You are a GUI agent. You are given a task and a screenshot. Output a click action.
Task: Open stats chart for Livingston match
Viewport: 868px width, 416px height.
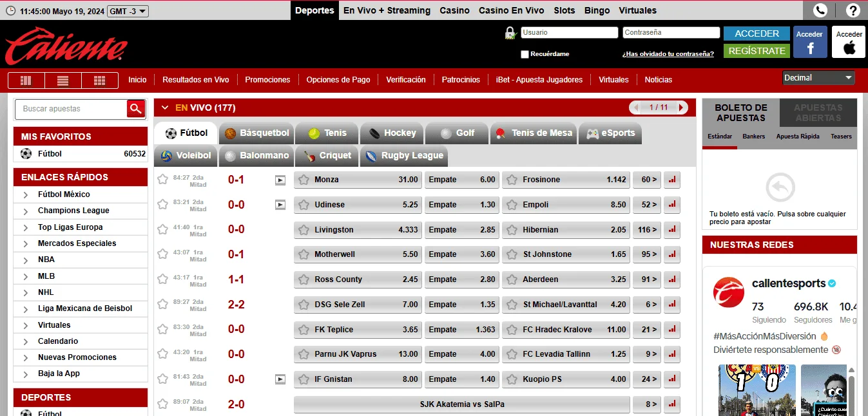pyautogui.click(x=672, y=229)
